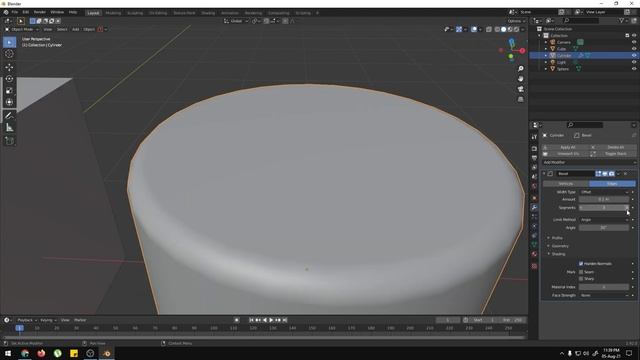Click the Delete All button
This screenshot has height=360, width=640.
click(x=616, y=147)
